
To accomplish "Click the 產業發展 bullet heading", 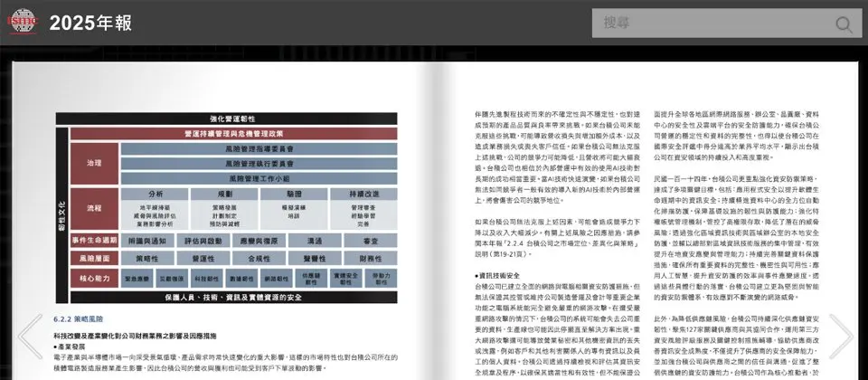I will point(68,347).
